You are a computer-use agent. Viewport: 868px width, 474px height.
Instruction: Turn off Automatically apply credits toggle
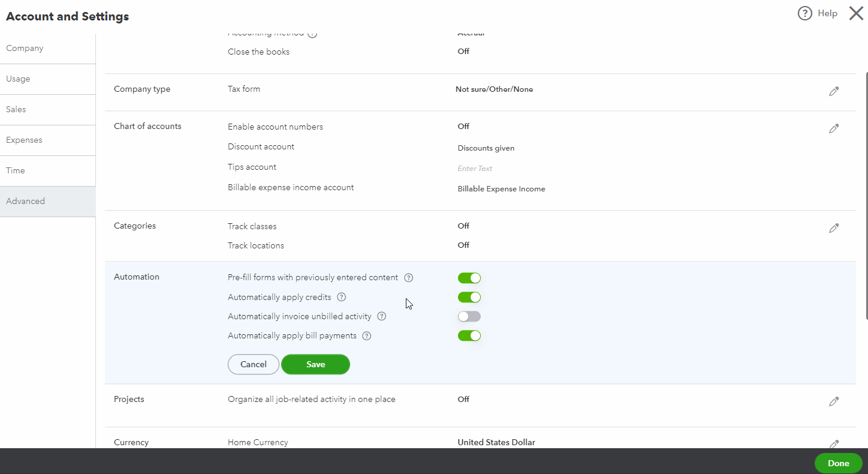coord(469,297)
